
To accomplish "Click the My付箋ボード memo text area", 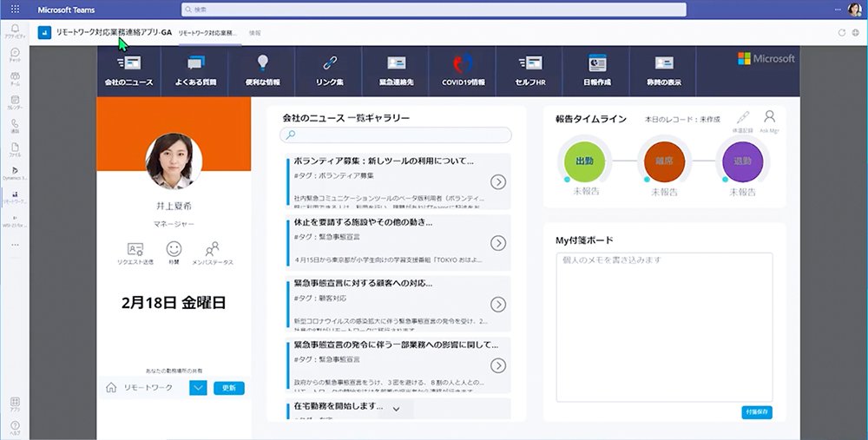I will tap(664, 327).
